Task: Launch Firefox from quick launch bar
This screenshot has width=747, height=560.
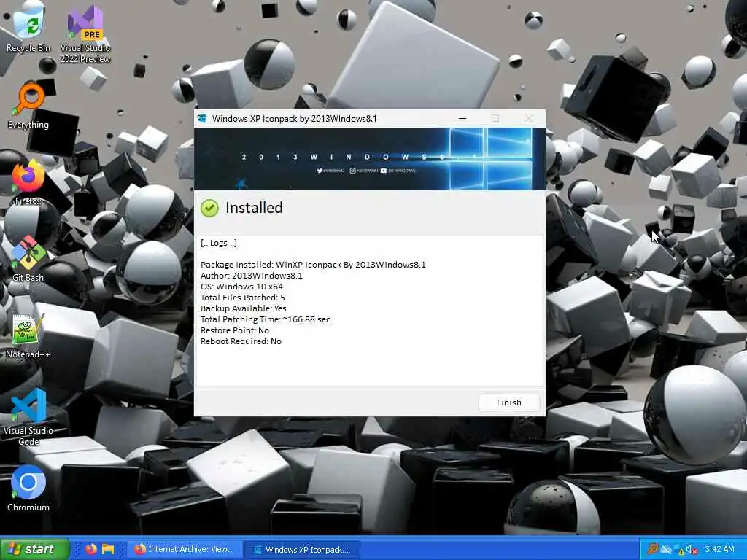Action: click(x=91, y=549)
